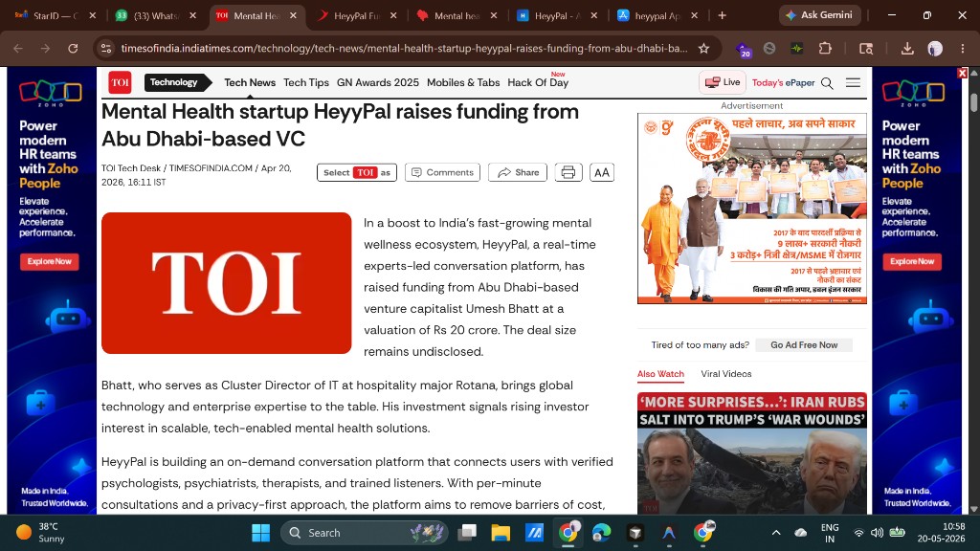The image size is (980, 551).
Task: Open the Hindi government advertisement banner
Action: pyautogui.click(x=752, y=208)
